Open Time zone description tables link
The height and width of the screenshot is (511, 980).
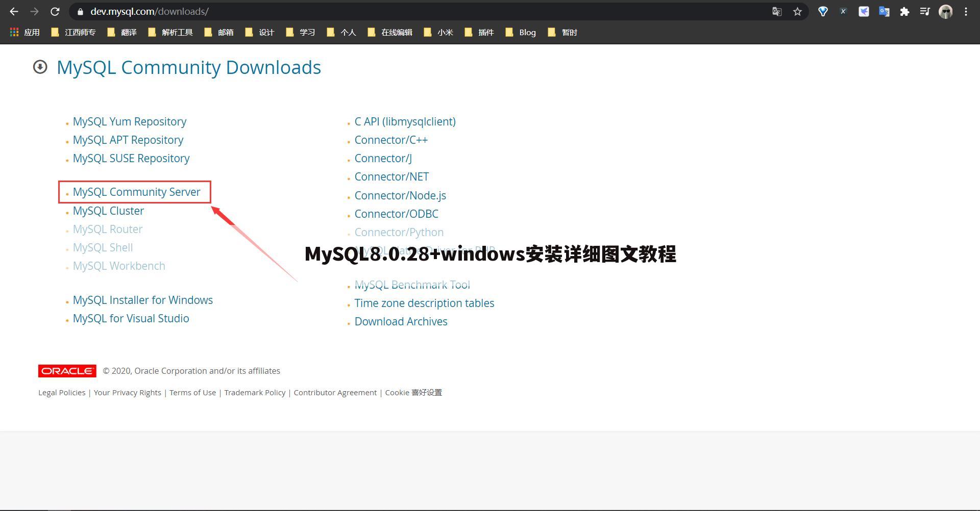424,303
